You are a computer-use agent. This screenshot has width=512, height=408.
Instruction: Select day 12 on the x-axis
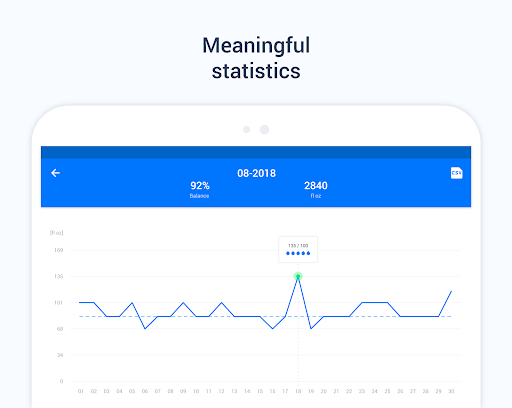pos(221,391)
